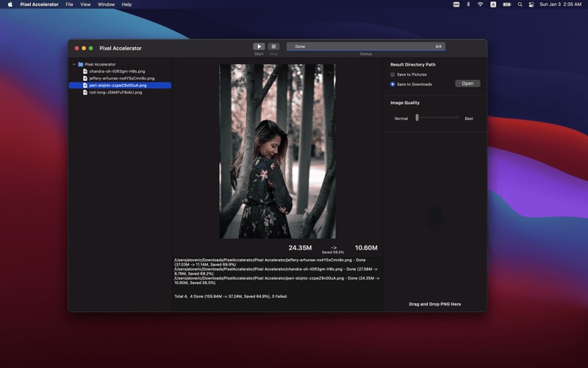The height and width of the screenshot is (368, 588).
Task: Click the Drag and Drop PNG area
Action: pyautogui.click(x=434, y=221)
